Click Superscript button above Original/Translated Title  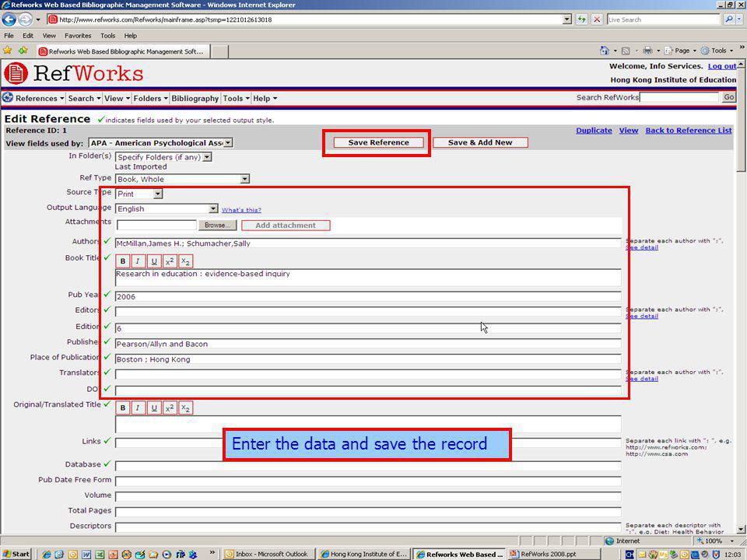coord(170,408)
